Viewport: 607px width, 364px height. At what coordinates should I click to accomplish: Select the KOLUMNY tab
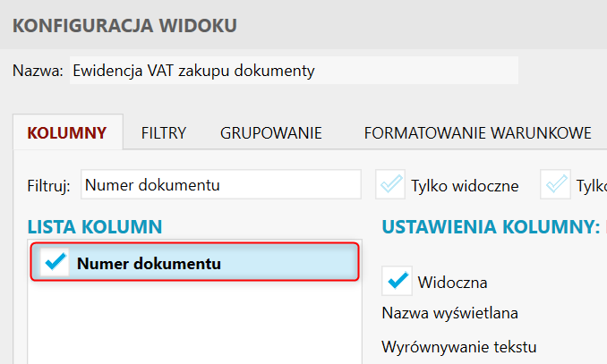point(67,133)
